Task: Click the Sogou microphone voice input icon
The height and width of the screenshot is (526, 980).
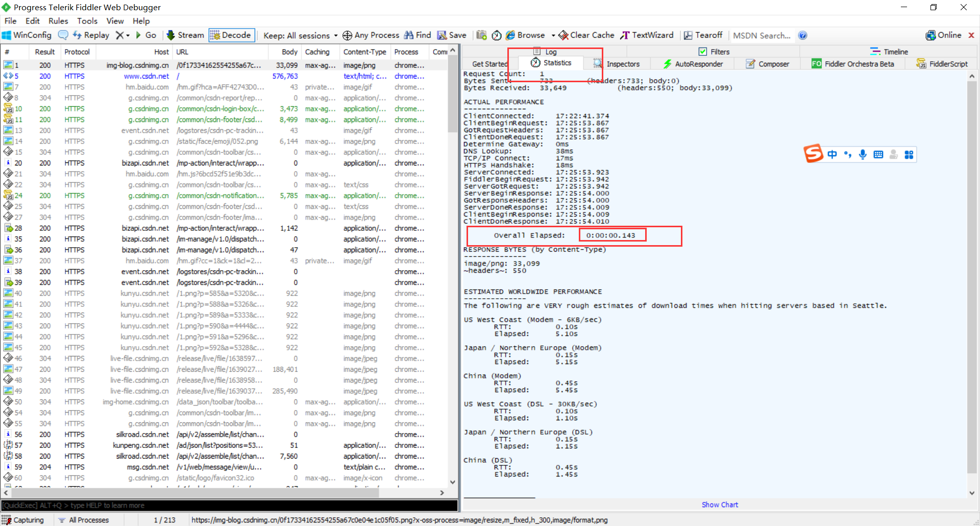Action: pyautogui.click(x=863, y=154)
